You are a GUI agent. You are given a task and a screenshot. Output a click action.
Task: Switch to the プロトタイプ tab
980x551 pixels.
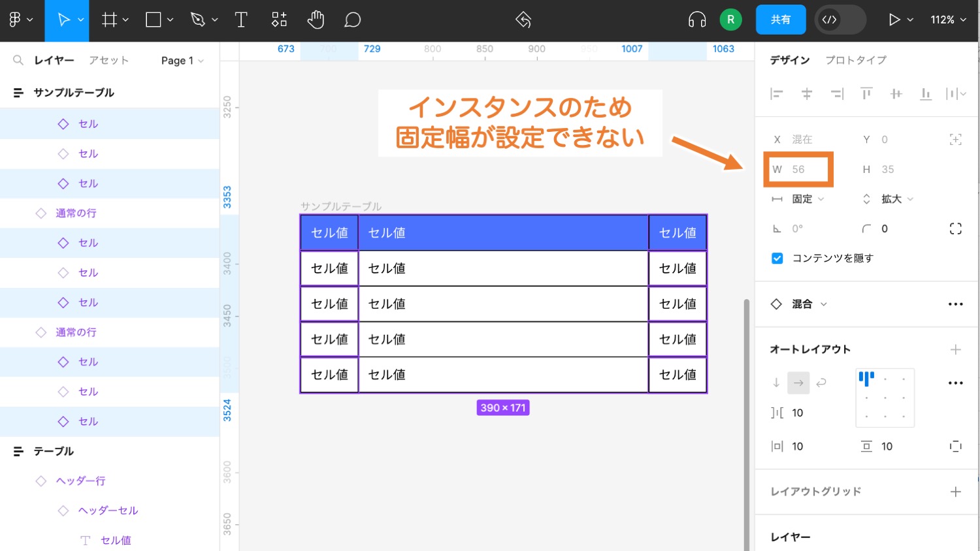tap(856, 60)
